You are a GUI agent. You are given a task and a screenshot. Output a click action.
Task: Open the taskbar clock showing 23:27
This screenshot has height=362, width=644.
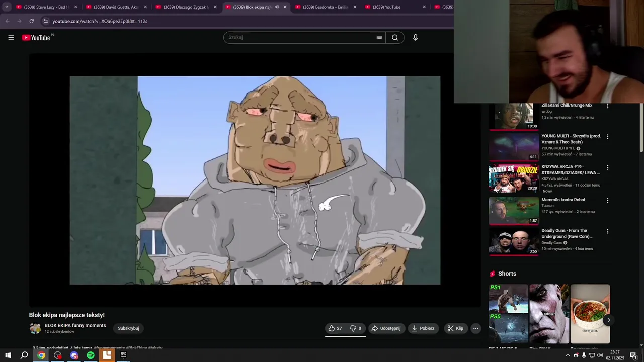click(x=615, y=355)
